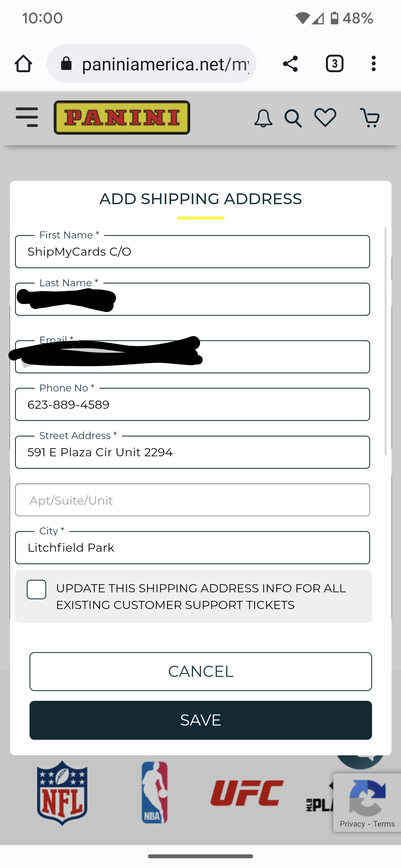Focus the City field

coord(193,548)
